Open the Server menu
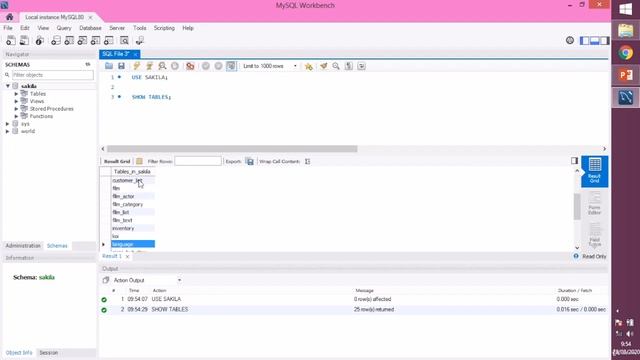 (x=117, y=28)
